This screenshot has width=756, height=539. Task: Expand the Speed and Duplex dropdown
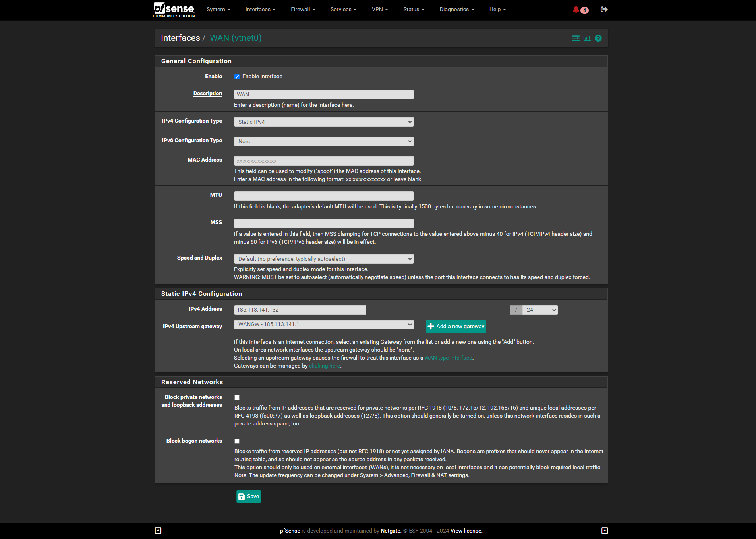(x=324, y=259)
